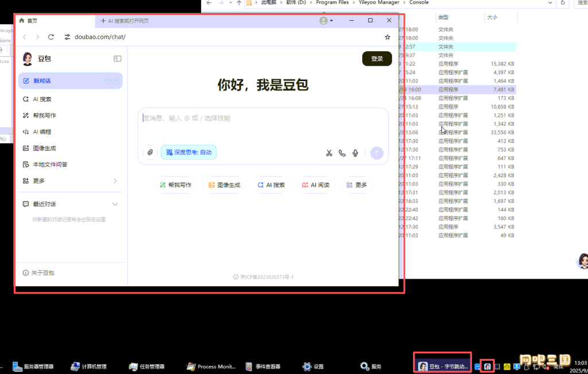Click the 图像生成 shortcut chip below input
Screen dimensions: 588x374
click(x=225, y=185)
